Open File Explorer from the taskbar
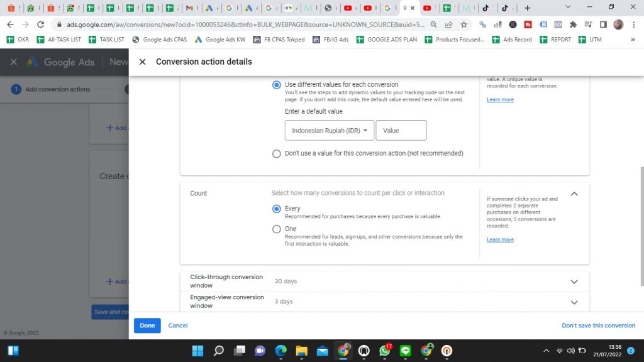This screenshot has height=362, width=644. click(x=301, y=351)
